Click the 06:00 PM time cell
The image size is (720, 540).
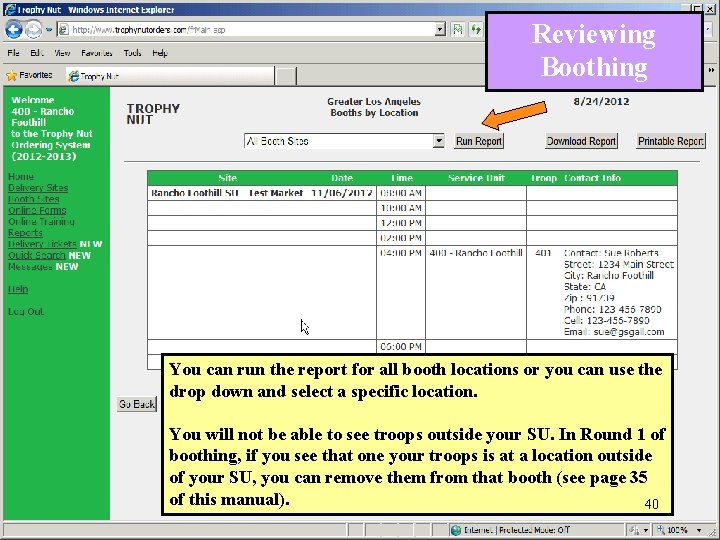[401, 347]
